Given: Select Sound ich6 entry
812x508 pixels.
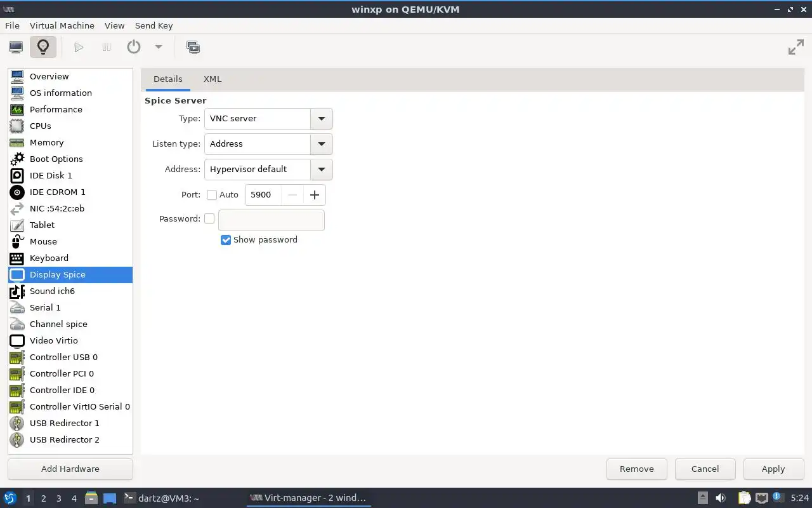Looking at the screenshot, I should click(x=70, y=291).
